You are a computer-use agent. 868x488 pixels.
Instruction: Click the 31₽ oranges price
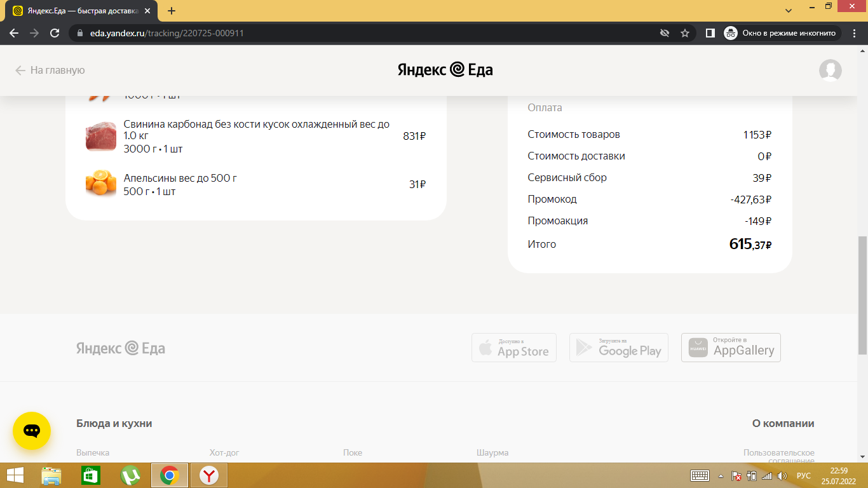[417, 184]
